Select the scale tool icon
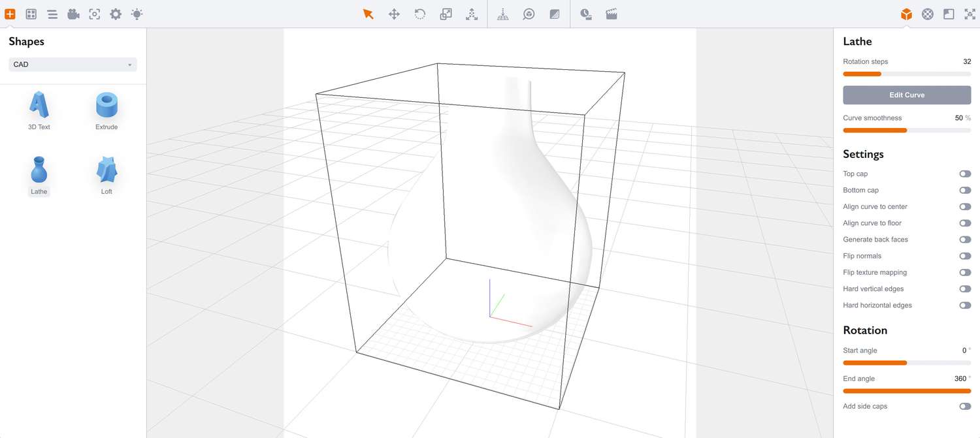Image resolution: width=980 pixels, height=438 pixels. click(446, 14)
